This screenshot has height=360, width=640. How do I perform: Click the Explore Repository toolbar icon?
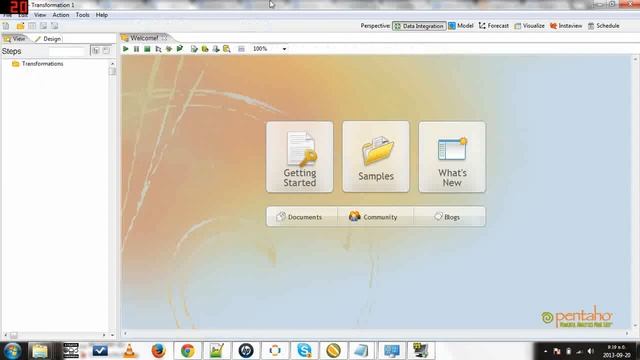click(x=32, y=26)
